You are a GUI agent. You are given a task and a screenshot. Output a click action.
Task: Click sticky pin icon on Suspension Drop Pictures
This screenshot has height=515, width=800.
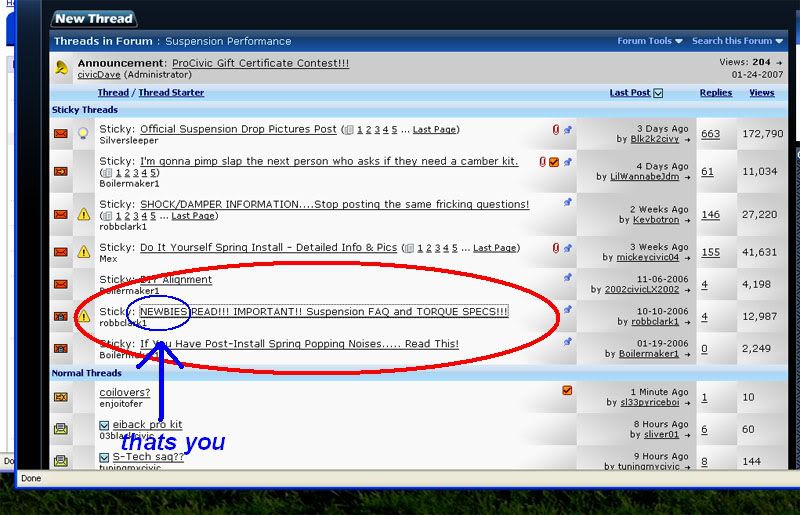567,130
